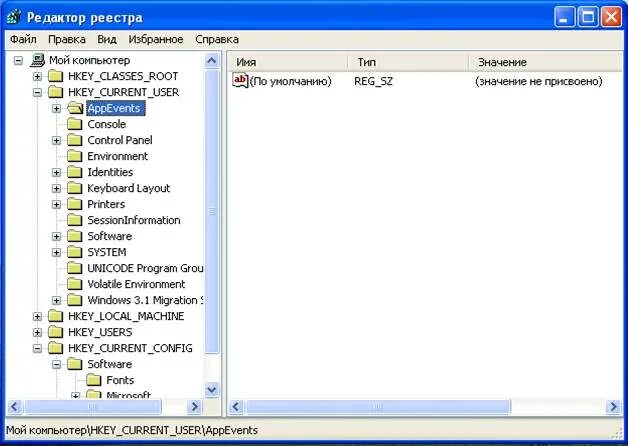The height and width of the screenshot is (446, 628).
Task: Select the Volatile Environment key label
Action: 136,284
